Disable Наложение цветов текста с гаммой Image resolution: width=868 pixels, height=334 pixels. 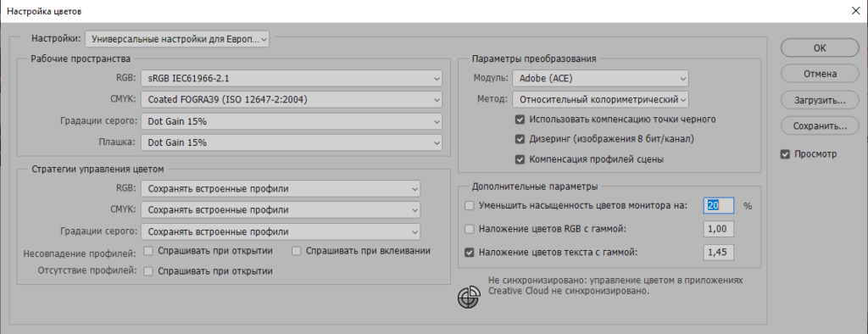pyautogui.click(x=470, y=253)
